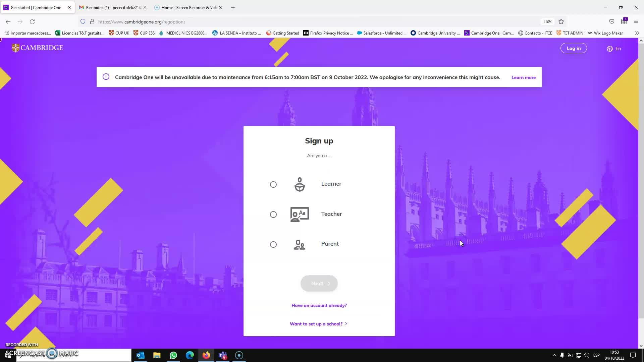Viewport: 644px width, 362px height.
Task: Click the Log in button
Action: click(x=574, y=48)
